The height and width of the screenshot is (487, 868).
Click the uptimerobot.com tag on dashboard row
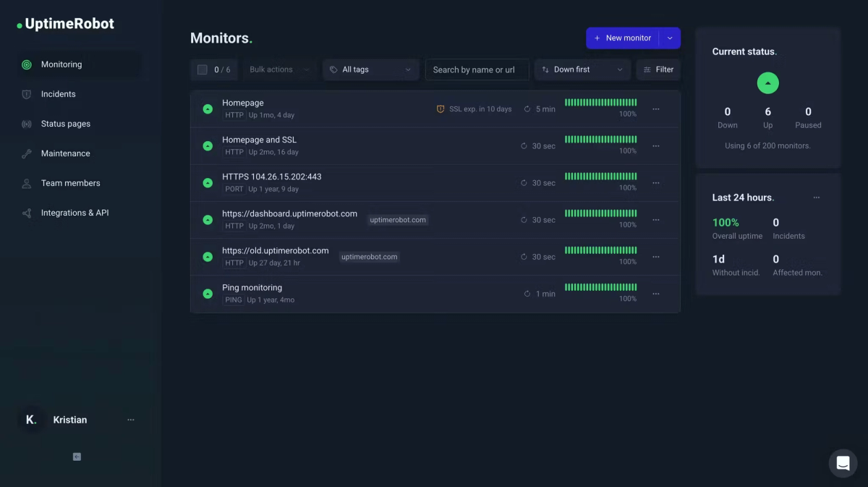(x=398, y=220)
